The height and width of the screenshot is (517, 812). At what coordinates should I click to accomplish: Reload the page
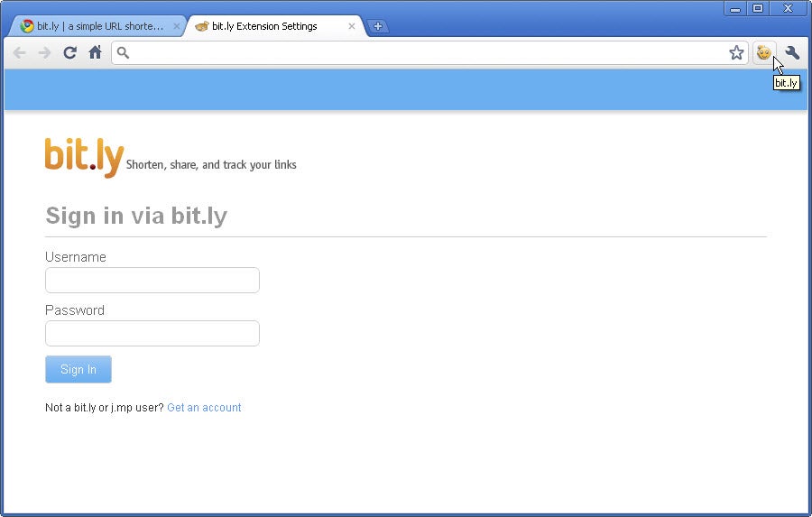pos(69,52)
